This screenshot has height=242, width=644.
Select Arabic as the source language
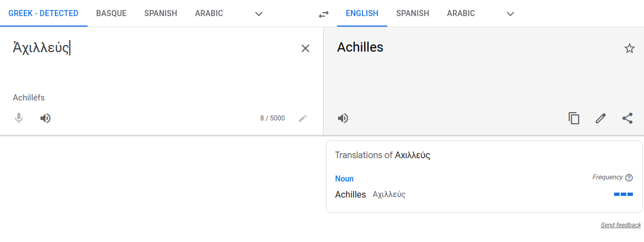(x=209, y=13)
